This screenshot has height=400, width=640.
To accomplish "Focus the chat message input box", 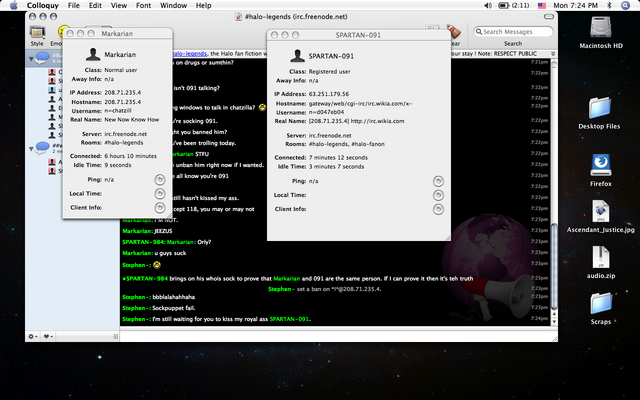I will click(x=336, y=336).
